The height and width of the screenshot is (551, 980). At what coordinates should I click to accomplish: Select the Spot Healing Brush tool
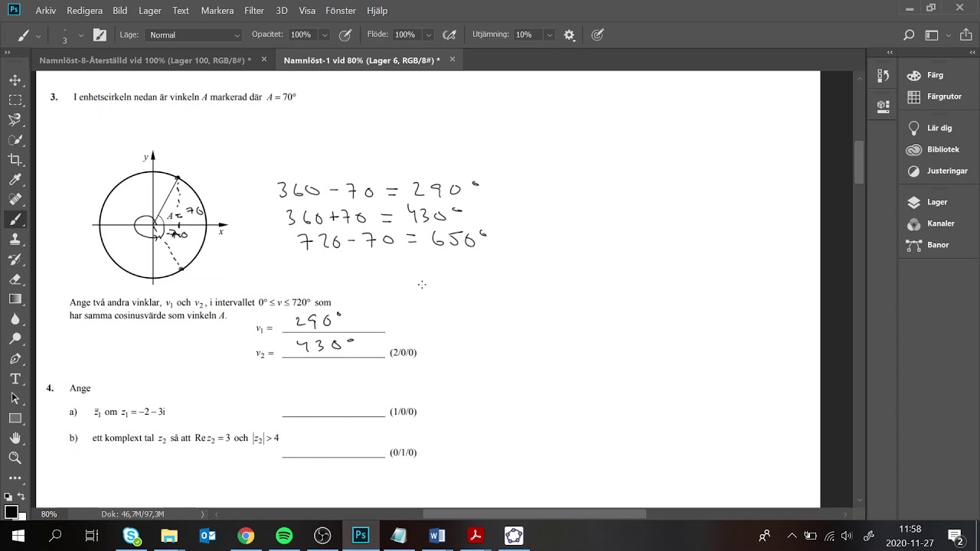coord(15,200)
